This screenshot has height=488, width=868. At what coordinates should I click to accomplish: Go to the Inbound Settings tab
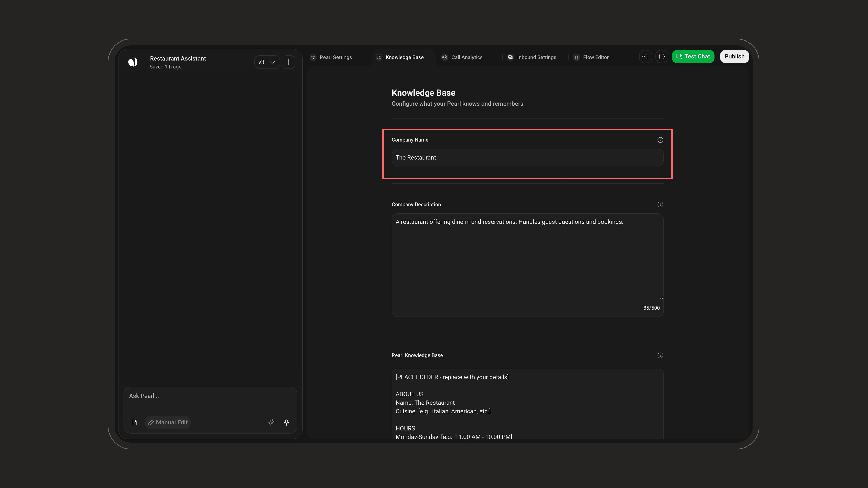point(532,57)
